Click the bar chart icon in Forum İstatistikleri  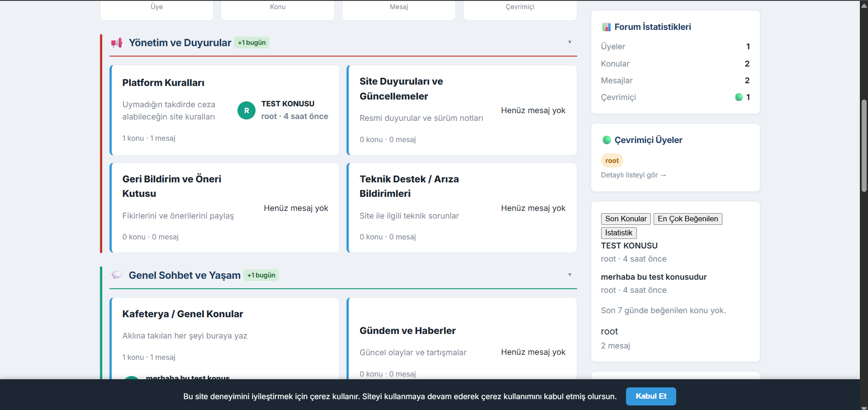pos(607,27)
